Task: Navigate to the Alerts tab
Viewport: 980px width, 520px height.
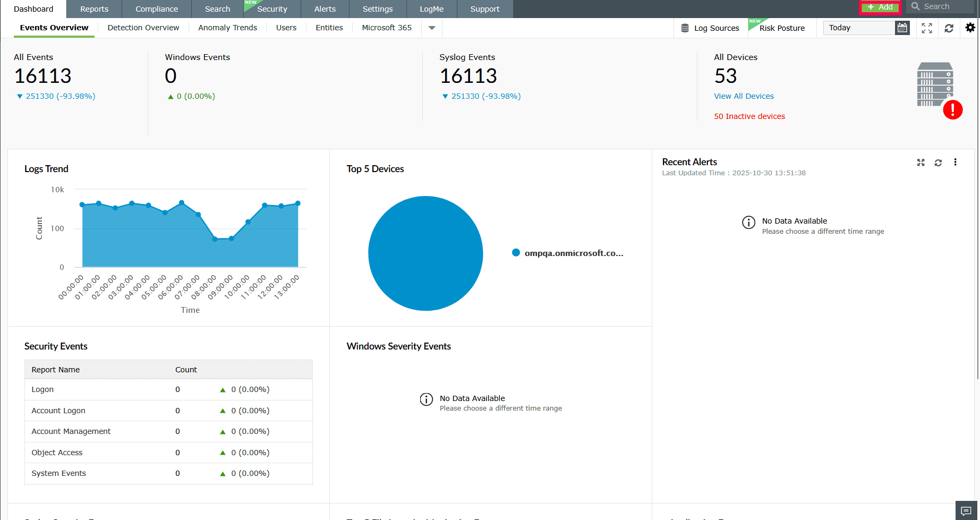Action: tap(325, 9)
